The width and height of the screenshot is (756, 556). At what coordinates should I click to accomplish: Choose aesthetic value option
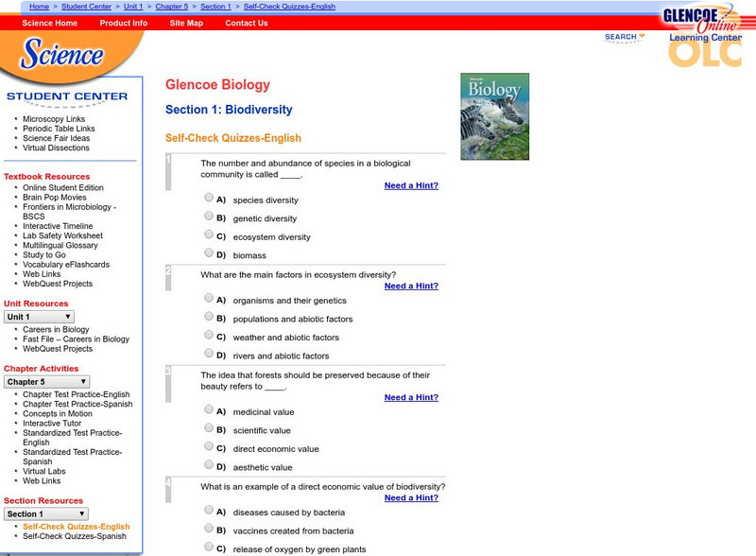pyautogui.click(x=209, y=464)
